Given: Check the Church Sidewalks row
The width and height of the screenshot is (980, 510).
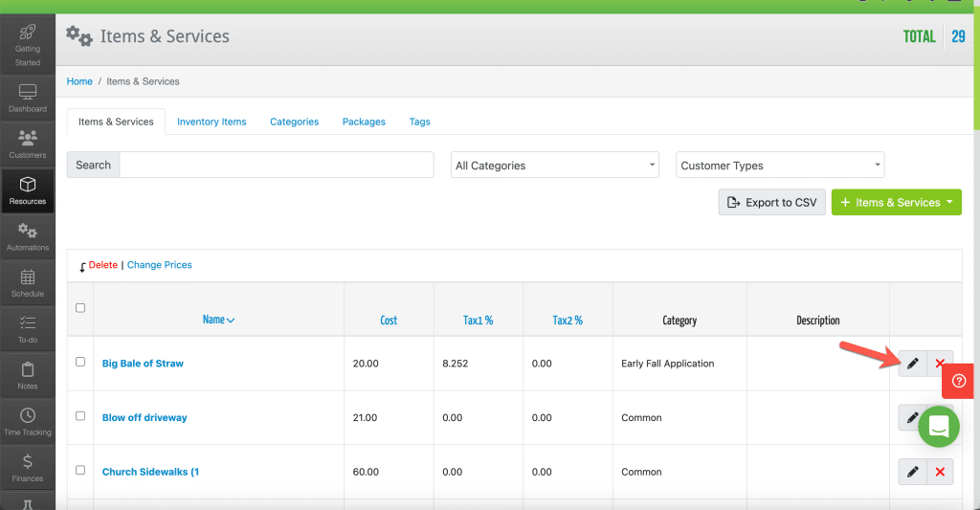Looking at the screenshot, I should (x=80, y=470).
